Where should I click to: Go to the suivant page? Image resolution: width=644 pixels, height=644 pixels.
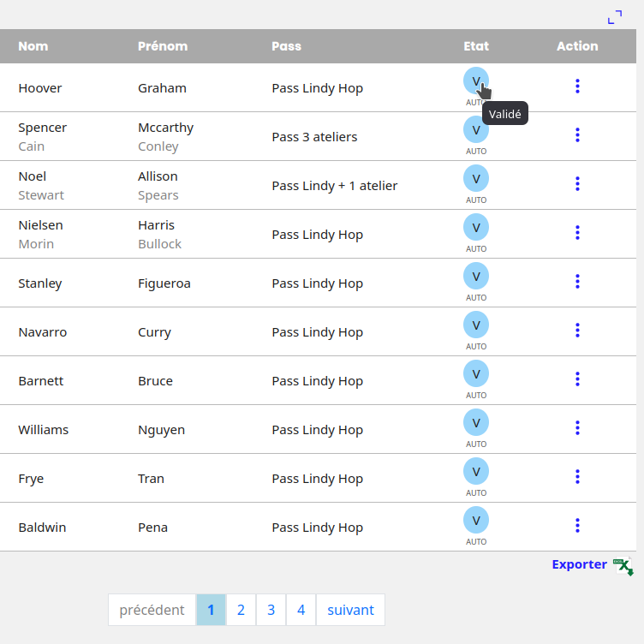tap(350, 610)
